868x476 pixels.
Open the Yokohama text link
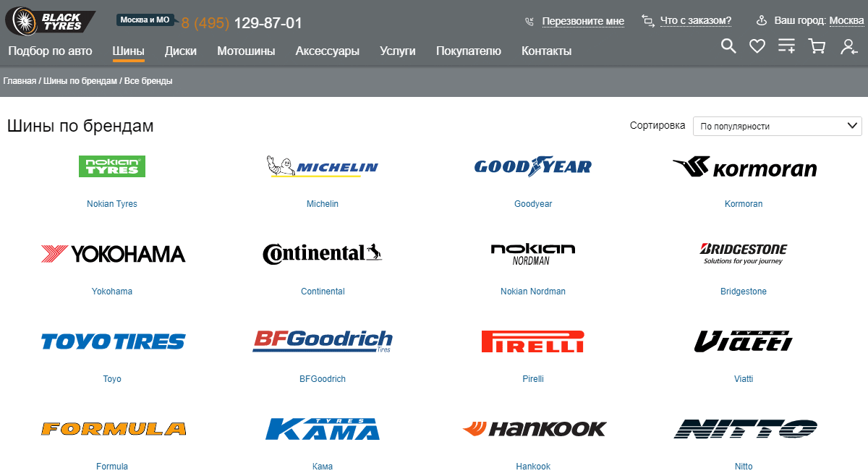pyautogui.click(x=112, y=292)
